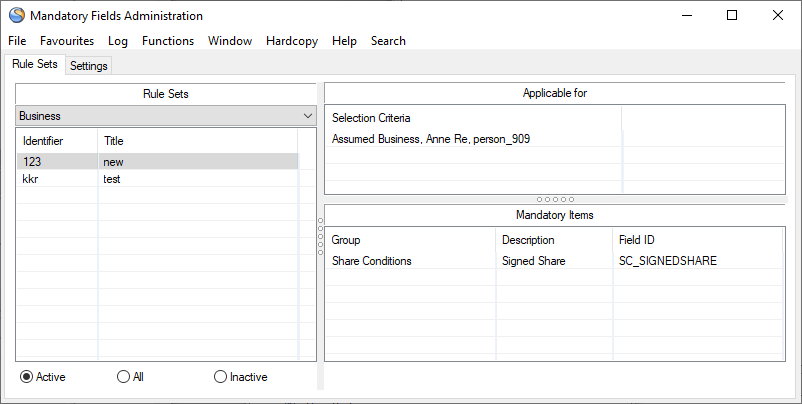This screenshot has height=404, width=802.
Task: Select the Inactive radio button
Action: [x=221, y=377]
